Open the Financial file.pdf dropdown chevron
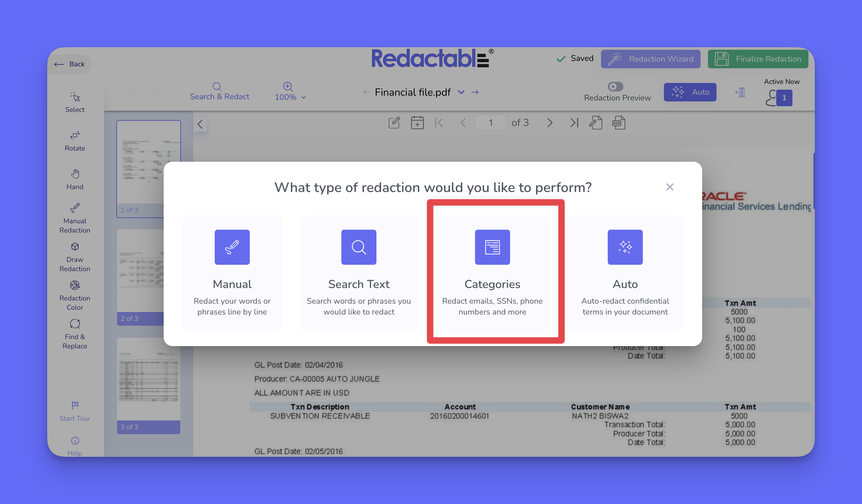This screenshot has width=862, height=504. pos(461,92)
